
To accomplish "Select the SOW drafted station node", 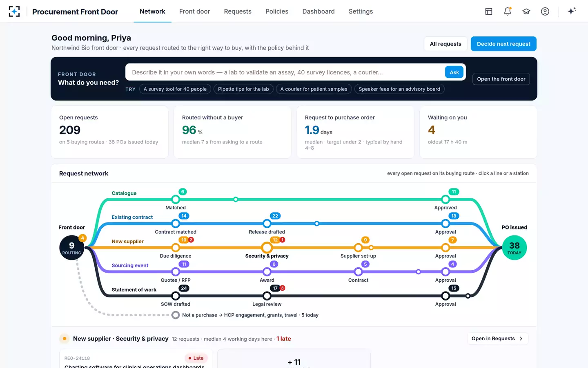I will (176, 296).
